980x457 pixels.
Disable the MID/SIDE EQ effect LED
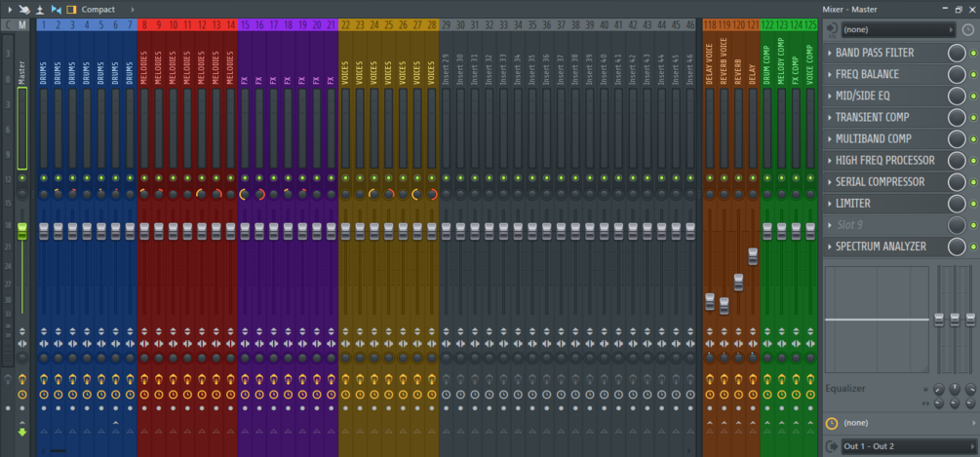point(973,96)
